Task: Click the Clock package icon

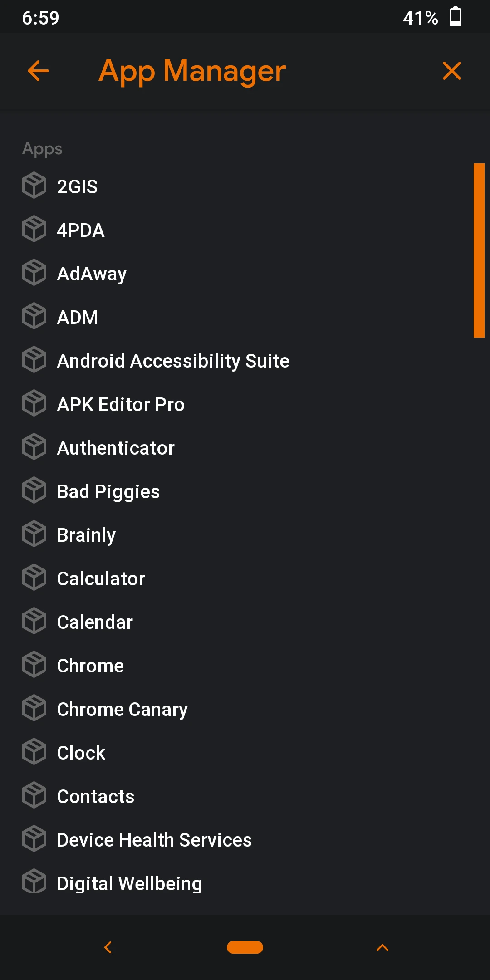Action: 34,752
